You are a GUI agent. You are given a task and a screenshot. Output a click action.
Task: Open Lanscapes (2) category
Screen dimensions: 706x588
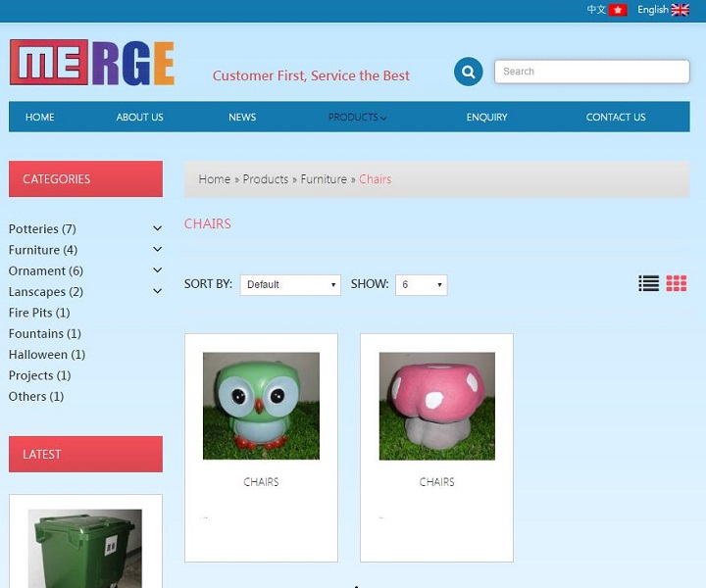point(46,291)
